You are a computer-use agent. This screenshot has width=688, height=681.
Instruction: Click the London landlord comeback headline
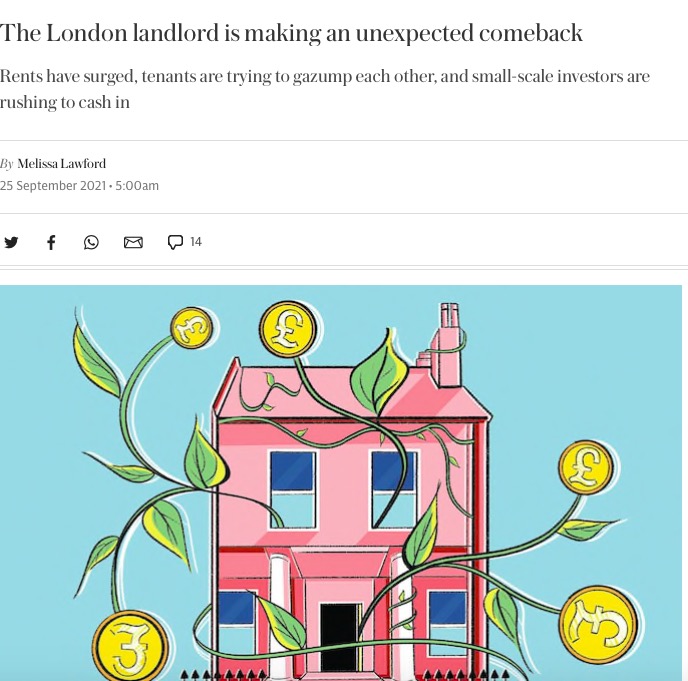click(291, 33)
